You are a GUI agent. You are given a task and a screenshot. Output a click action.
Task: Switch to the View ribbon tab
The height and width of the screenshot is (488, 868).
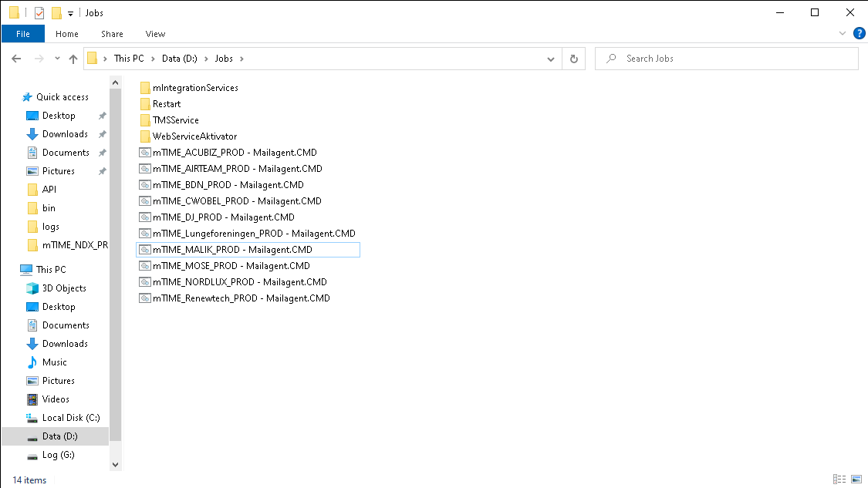point(155,34)
